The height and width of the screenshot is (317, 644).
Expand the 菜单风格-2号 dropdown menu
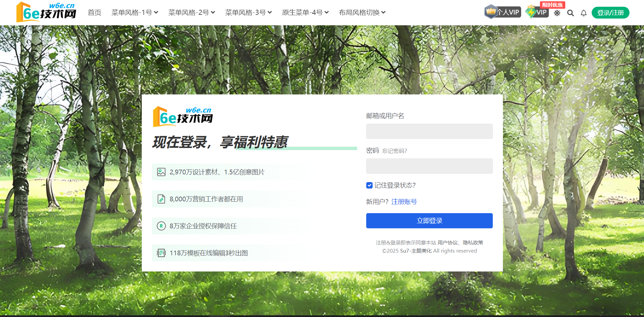pyautogui.click(x=191, y=12)
